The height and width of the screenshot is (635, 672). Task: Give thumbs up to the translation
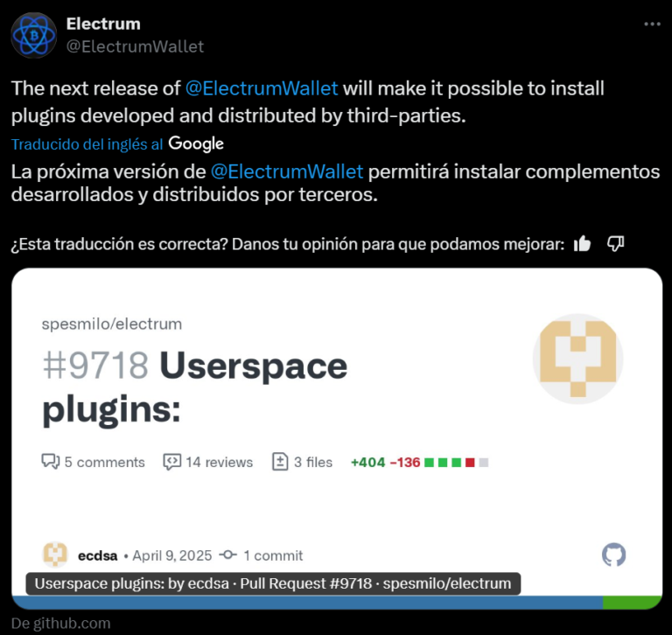(x=582, y=244)
